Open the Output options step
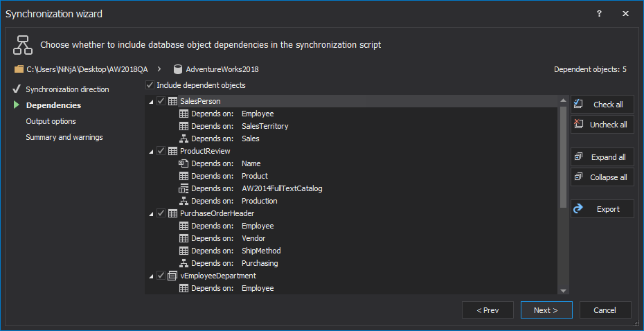Viewport: 644px width, 331px height. [51, 121]
